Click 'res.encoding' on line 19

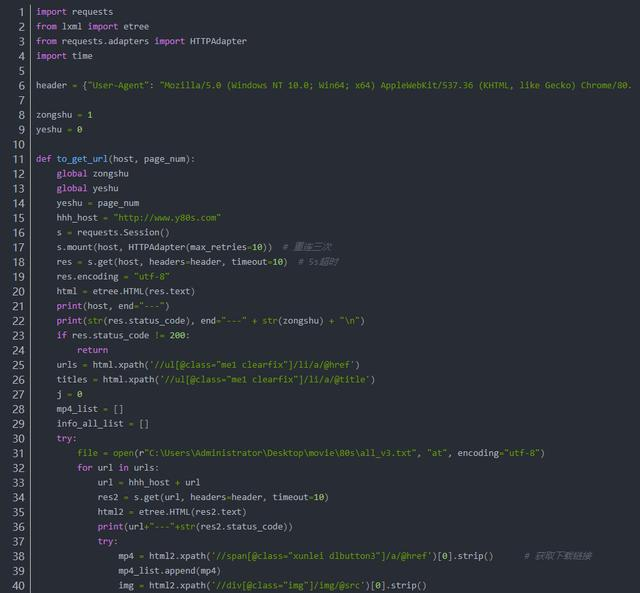coord(87,277)
